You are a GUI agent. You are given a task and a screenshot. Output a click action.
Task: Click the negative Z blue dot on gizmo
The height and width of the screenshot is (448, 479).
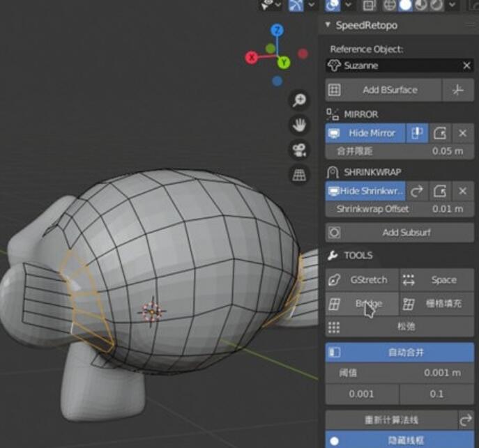point(277,82)
